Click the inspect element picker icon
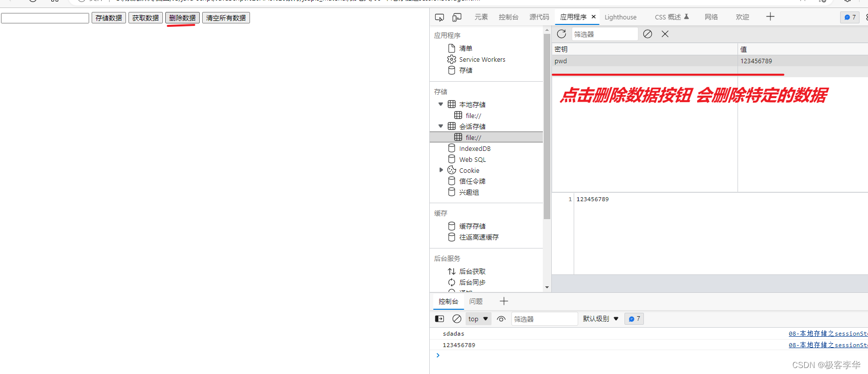The image size is (868, 374). tap(439, 17)
